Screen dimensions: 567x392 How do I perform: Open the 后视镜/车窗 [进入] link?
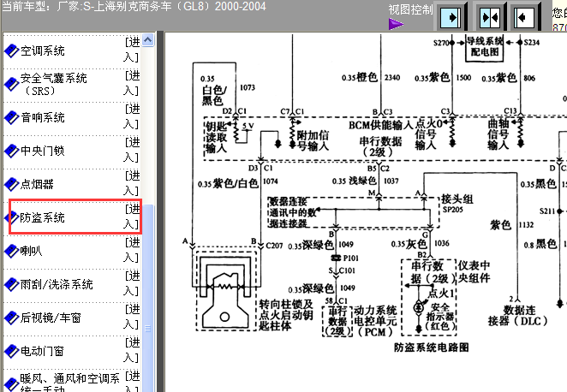[132, 317]
